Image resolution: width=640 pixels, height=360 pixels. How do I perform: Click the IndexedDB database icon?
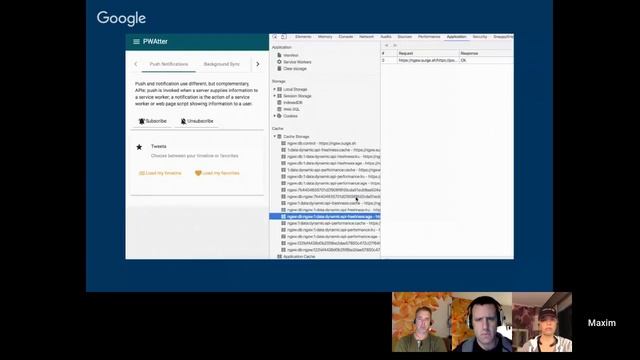pyautogui.click(x=280, y=102)
